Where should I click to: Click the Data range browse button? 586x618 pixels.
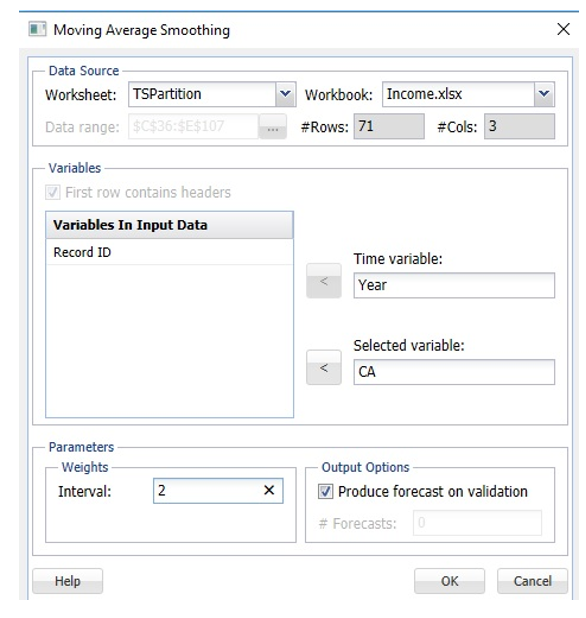[273, 127]
